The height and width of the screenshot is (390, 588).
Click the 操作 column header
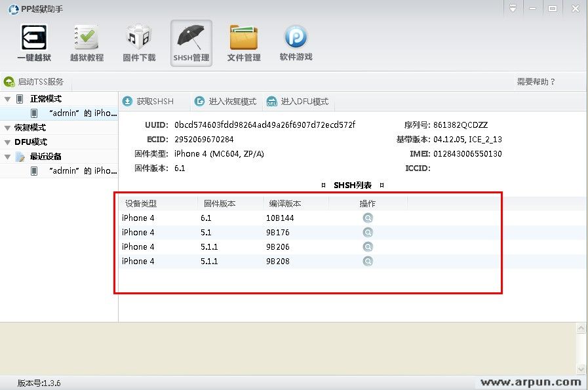[x=368, y=204]
